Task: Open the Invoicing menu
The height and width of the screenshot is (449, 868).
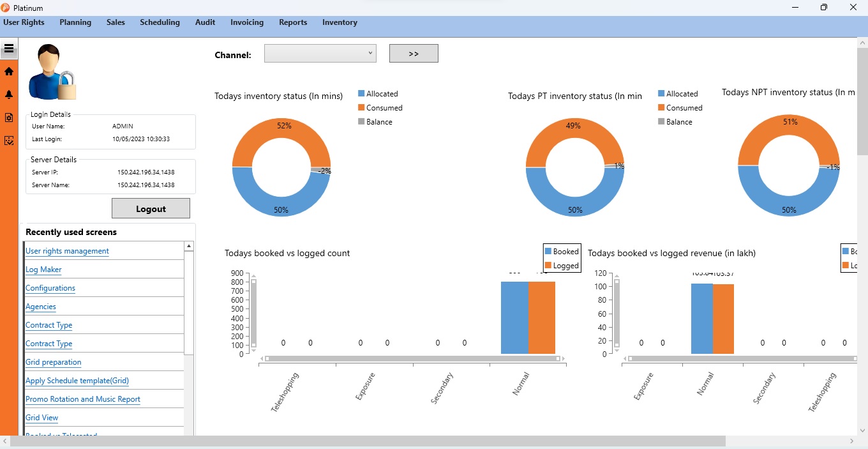Action: click(247, 22)
